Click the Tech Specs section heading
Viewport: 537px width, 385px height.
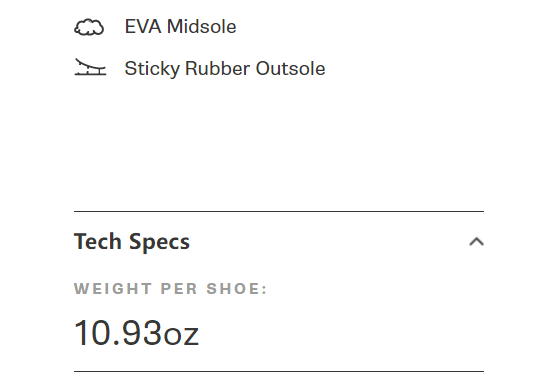[x=132, y=242]
